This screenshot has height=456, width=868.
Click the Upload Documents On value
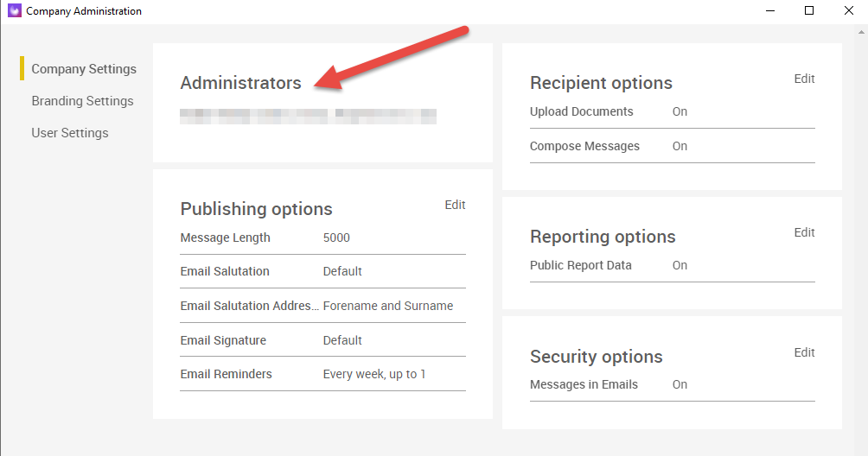680,111
